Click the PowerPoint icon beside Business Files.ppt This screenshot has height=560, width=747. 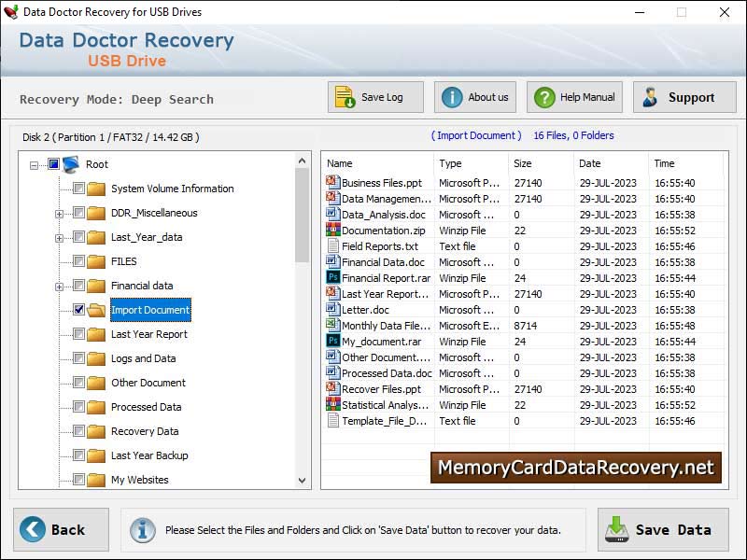(331, 182)
